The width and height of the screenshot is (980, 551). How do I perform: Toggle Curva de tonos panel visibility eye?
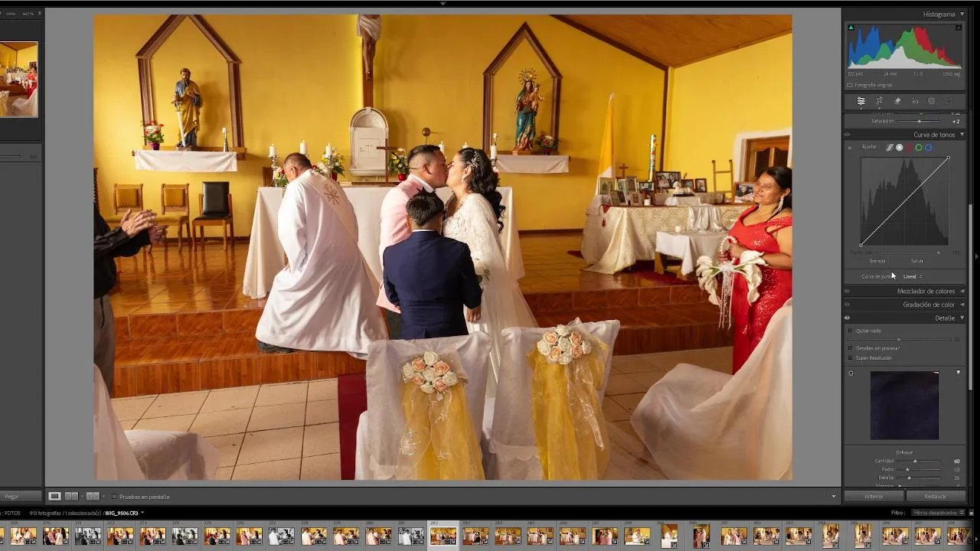(x=847, y=135)
